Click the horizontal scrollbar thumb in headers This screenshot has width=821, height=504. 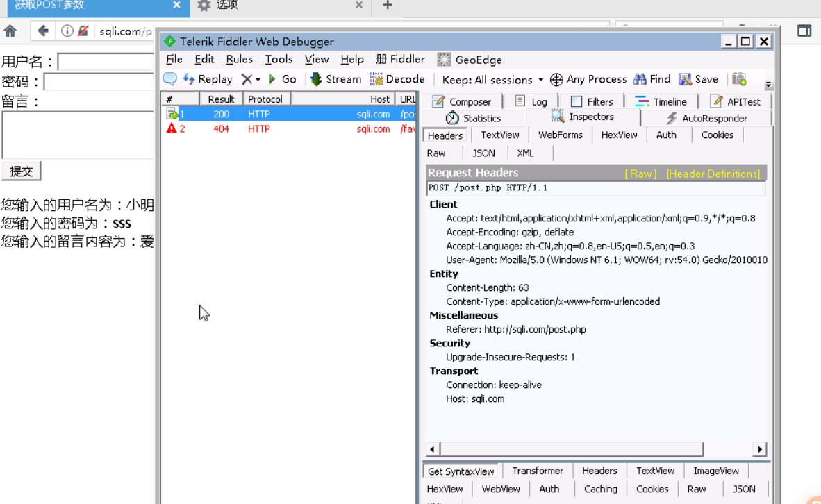(x=571, y=449)
